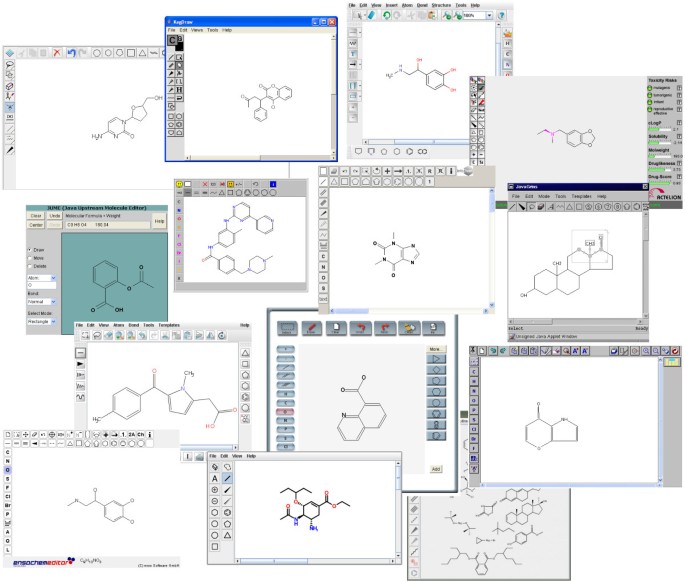
Task: Click blue undo arrow in top-left sketcher
Action: click(x=71, y=53)
